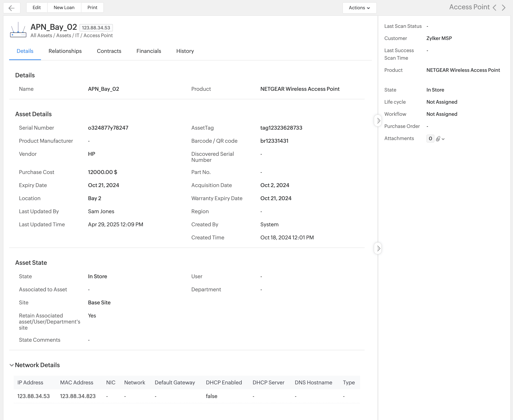Click the attachments paperclip icon
The image size is (513, 420).
point(438,139)
